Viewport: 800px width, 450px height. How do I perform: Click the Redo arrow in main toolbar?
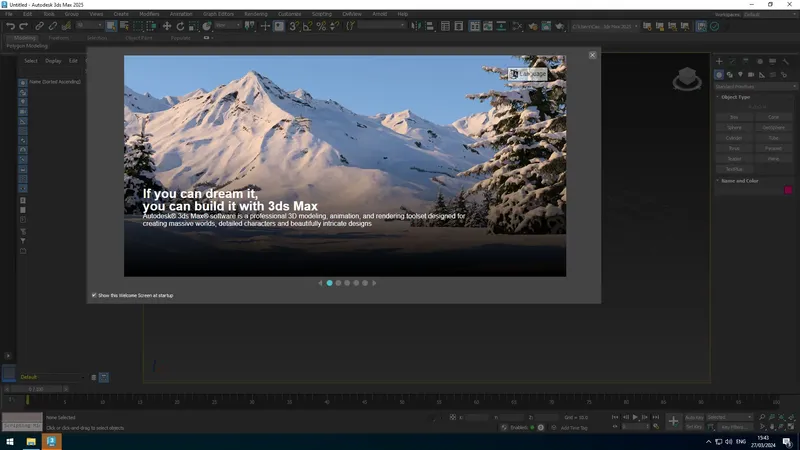(x=23, y=26)
